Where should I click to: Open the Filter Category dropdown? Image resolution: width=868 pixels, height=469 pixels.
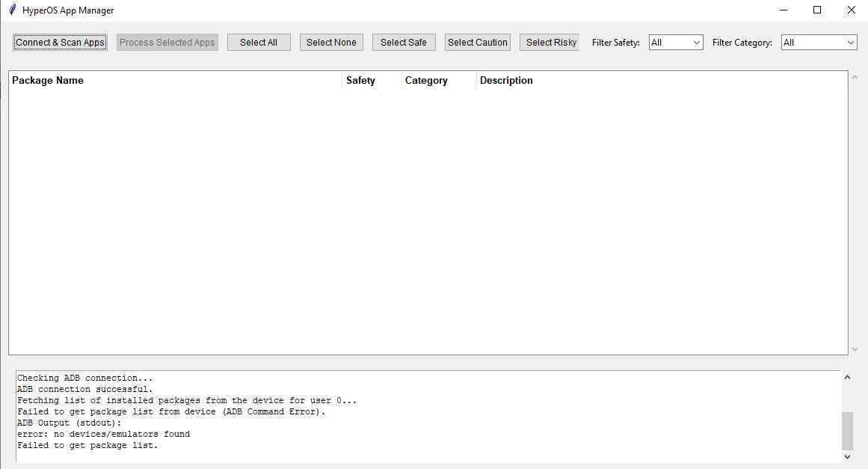[x=851, y=42]
